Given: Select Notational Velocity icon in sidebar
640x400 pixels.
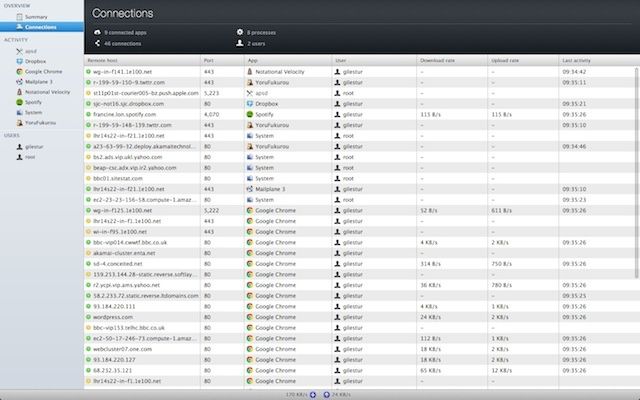Looking at the screenshot, I should 18,91.
